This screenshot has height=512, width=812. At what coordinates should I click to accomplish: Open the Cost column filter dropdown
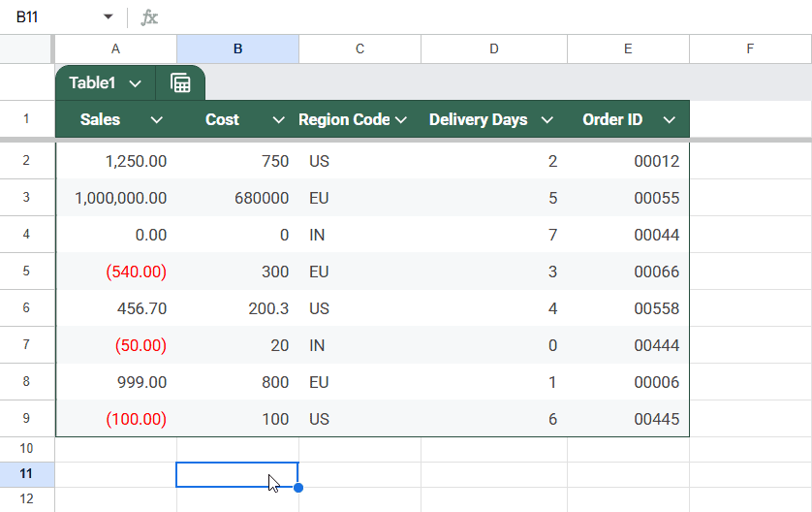pyautogui.click(x=279, y=120)
